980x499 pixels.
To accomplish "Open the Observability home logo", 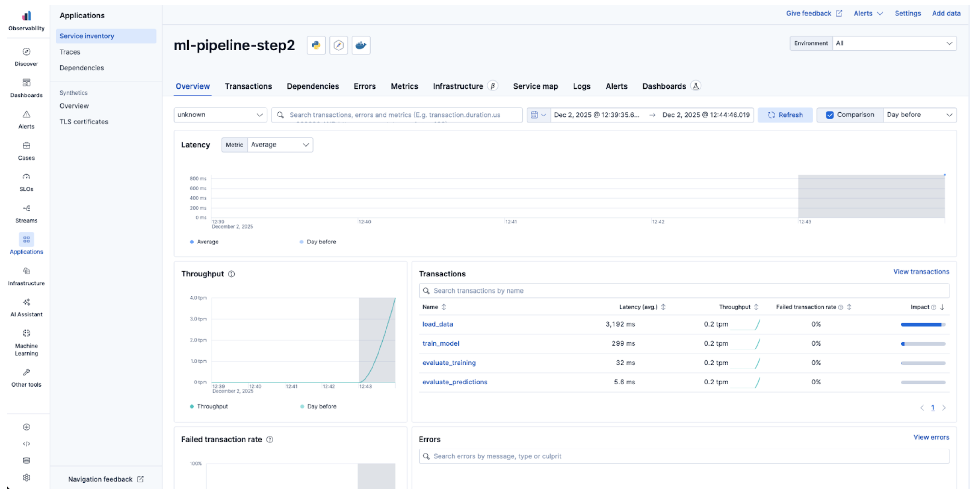I will click(x=26, y=21).
